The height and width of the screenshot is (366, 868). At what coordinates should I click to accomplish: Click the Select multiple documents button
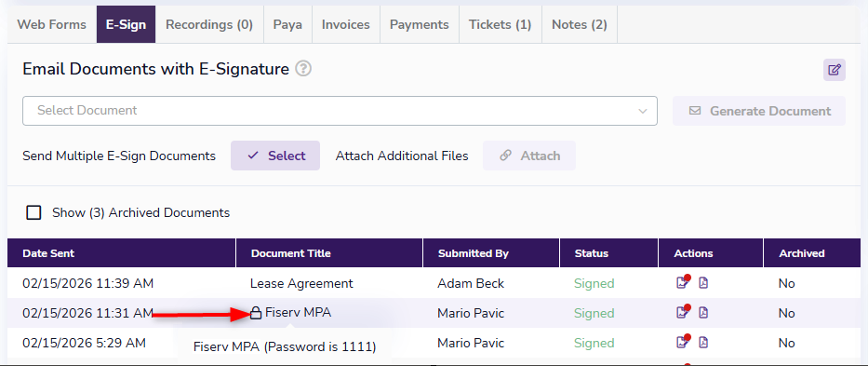[275, 156]
